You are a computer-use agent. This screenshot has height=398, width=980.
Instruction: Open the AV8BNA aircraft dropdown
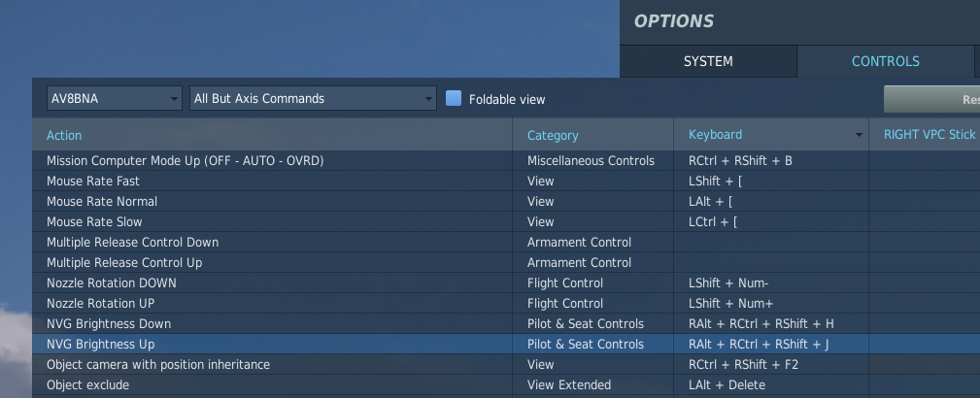(114, 98)
